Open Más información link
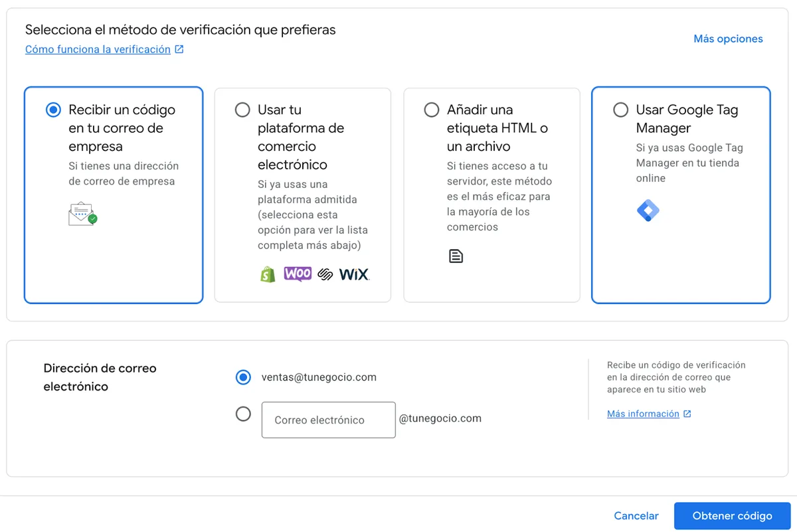 click(643, 414)
